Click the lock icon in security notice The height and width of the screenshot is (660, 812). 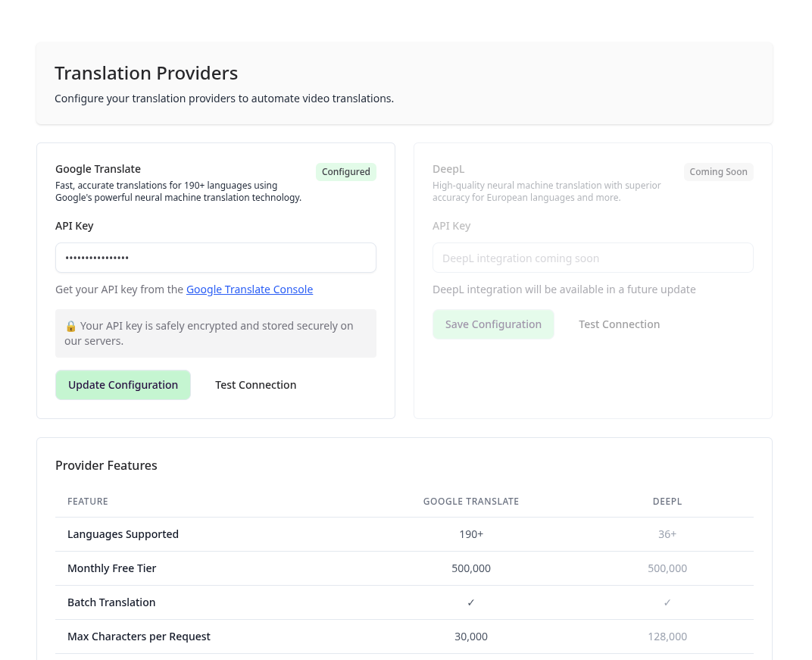click(x=70, y=326)
